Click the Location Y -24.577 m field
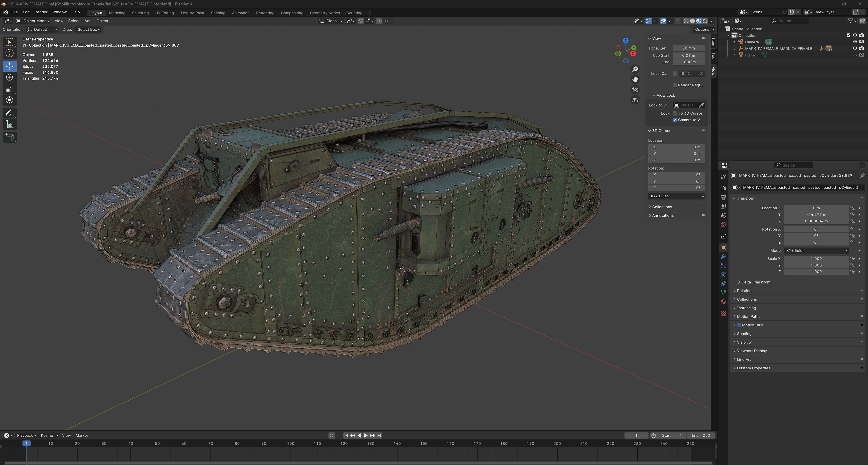The height and width of the screenshot is (465, 868). pos(816,215)
